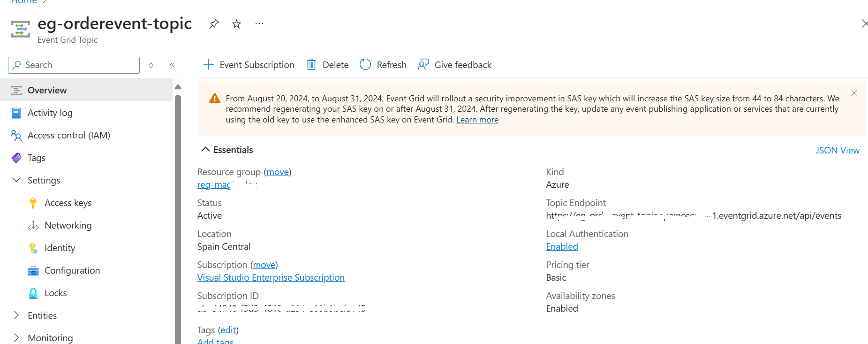Click the Search resources field
868x344 pixels.
tap(73, 65)
